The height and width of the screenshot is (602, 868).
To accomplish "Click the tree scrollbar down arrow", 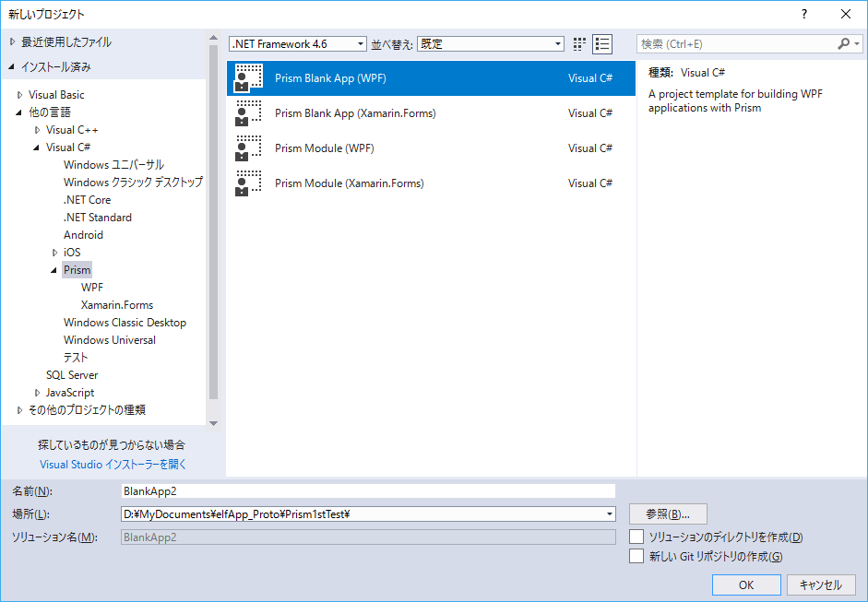I will click(213, 424).
